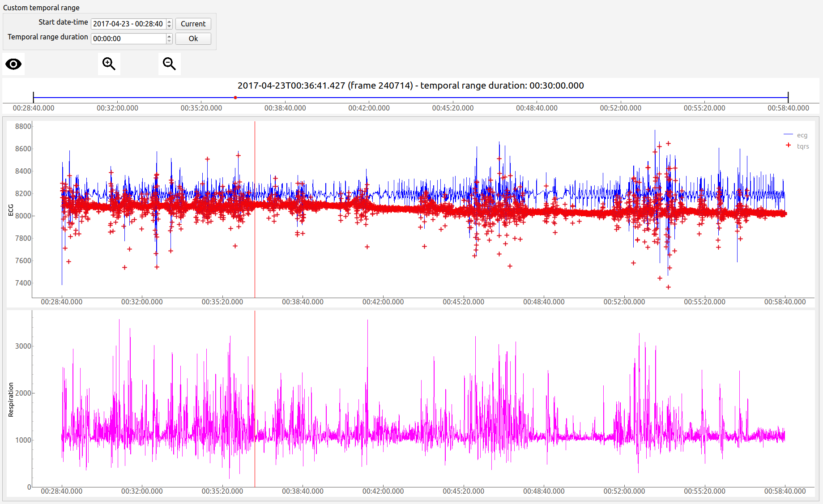Click the Temporal range duration label

click(x=48, y=37)
